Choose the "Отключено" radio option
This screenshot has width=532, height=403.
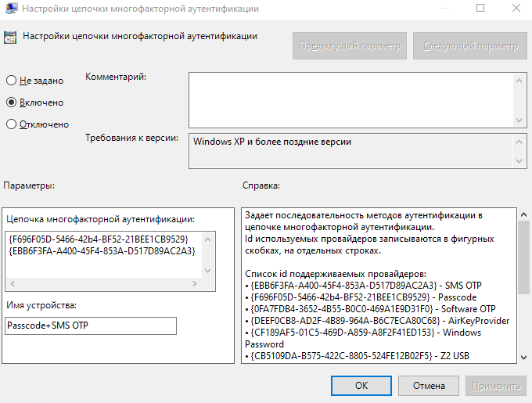[x=12, y=124]
